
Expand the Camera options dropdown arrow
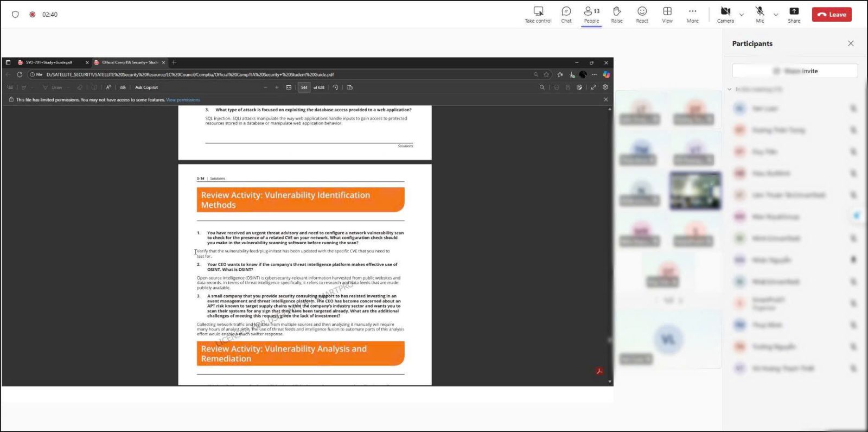(742, 15)
